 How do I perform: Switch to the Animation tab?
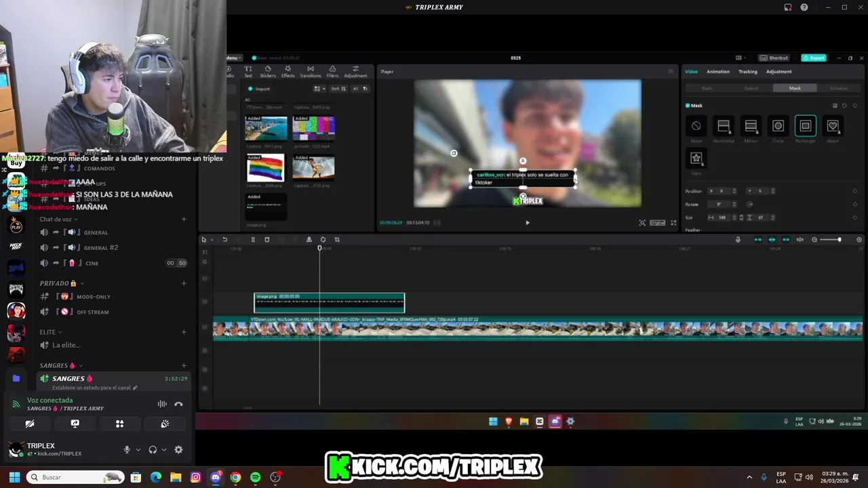coord(718,71)
